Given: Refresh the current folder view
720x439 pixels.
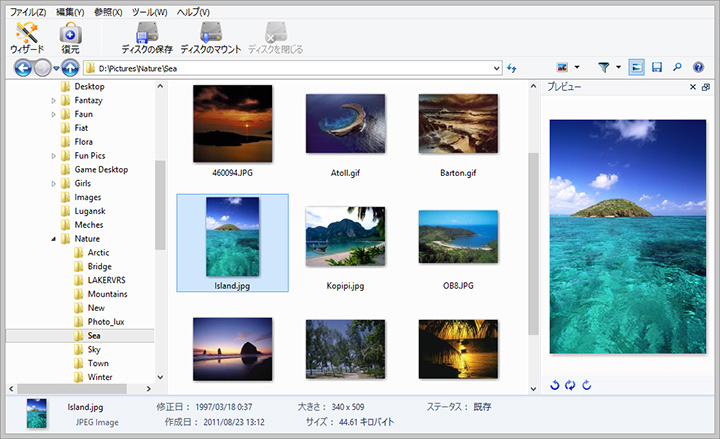Looking at the screenshot, I should click(512, 68).
